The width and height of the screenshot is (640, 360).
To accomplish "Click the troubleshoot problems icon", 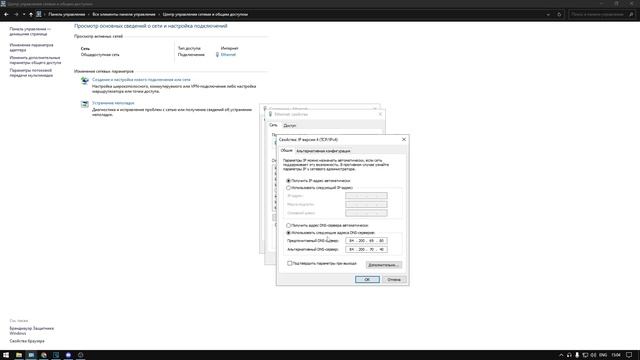I will [x=84, y=104].
